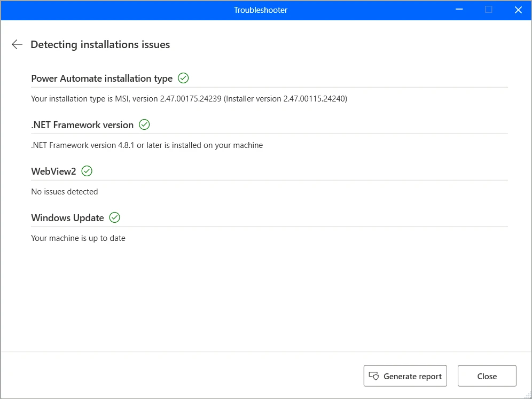
Task: Click the Troubleshooter title bar text
Action: [261, 10]
